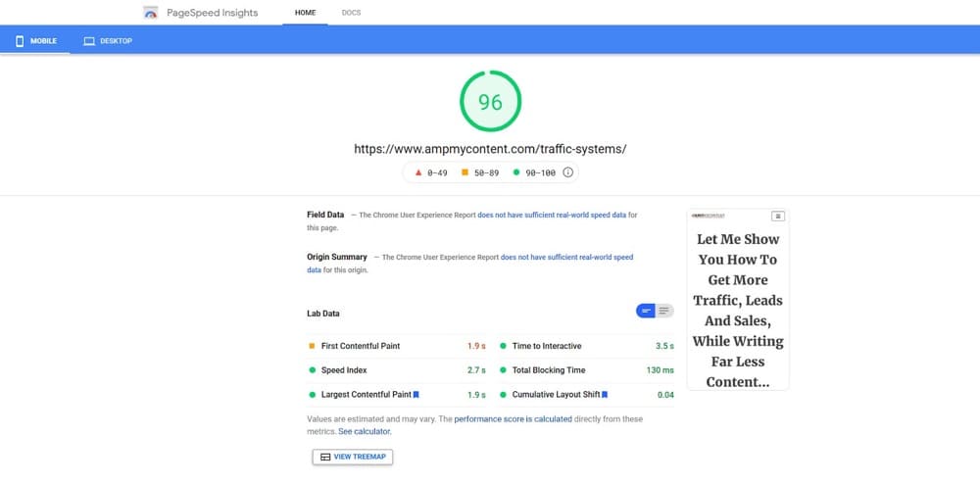Click the 3.5 s Time to Interactive value

click(x=664, y=346)
